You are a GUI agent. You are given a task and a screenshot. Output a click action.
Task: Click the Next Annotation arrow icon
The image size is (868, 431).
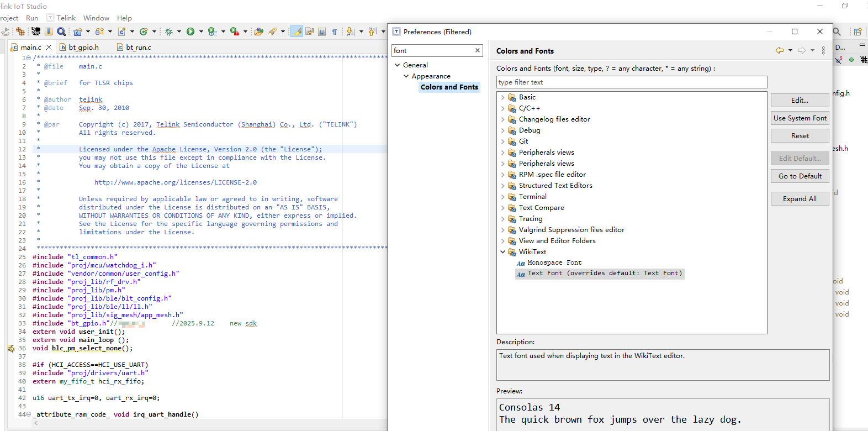350,31
